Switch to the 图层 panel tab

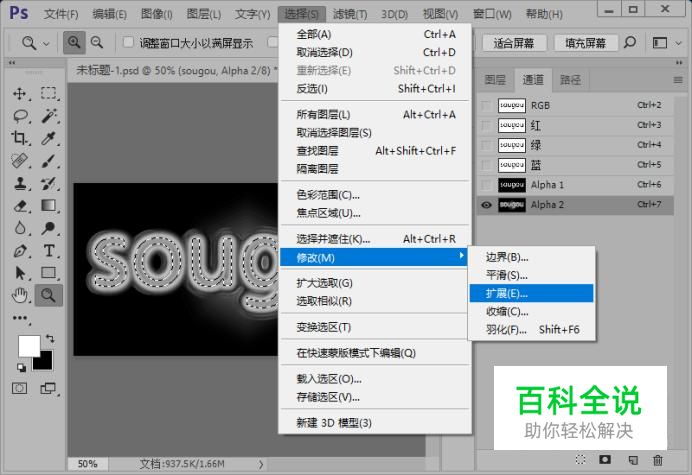(495, 80)
